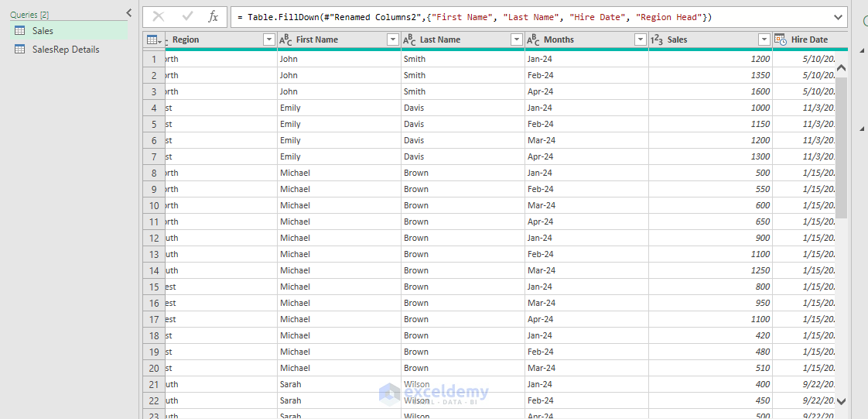Select the First Name column header
This screenshot has height=419, width=868.
[x=339, y=40]
